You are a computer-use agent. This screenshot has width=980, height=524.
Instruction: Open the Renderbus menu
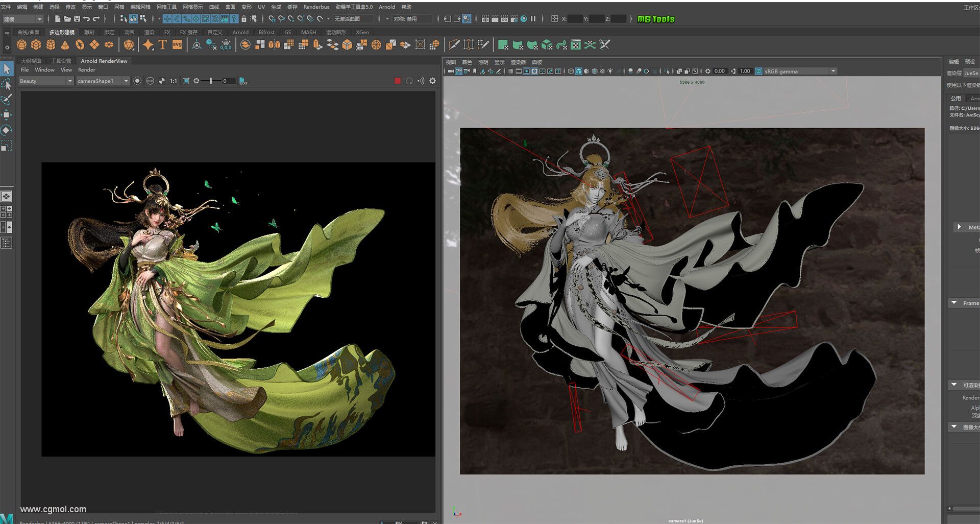click(316, 7)
